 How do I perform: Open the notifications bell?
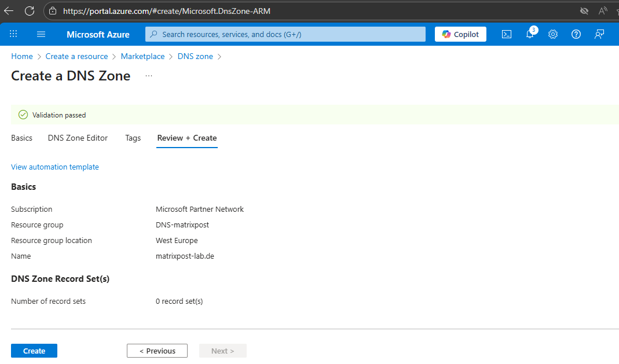(530, 34)
